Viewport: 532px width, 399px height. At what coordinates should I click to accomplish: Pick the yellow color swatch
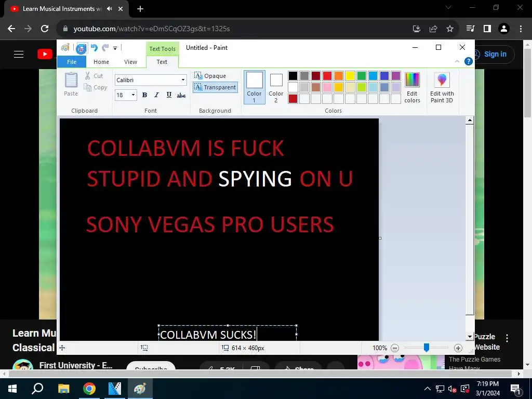350,76
